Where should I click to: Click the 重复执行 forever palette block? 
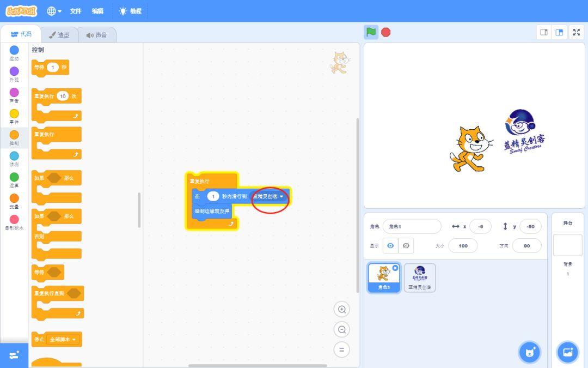click(56, 134)
